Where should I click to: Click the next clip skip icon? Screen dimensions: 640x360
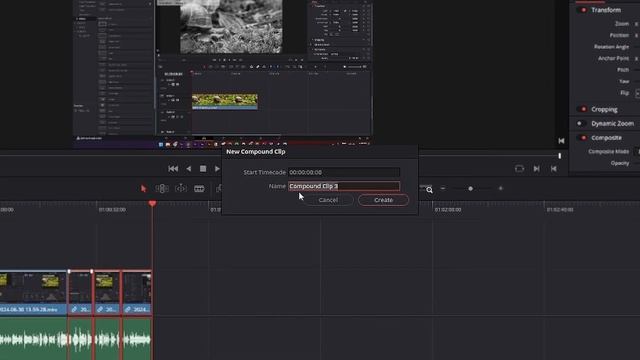pyautogui.click(x=537, y=169)
